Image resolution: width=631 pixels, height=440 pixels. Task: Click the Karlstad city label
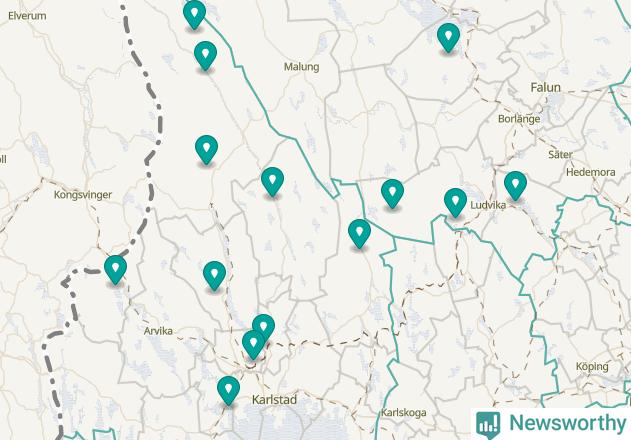coord(274,400)
